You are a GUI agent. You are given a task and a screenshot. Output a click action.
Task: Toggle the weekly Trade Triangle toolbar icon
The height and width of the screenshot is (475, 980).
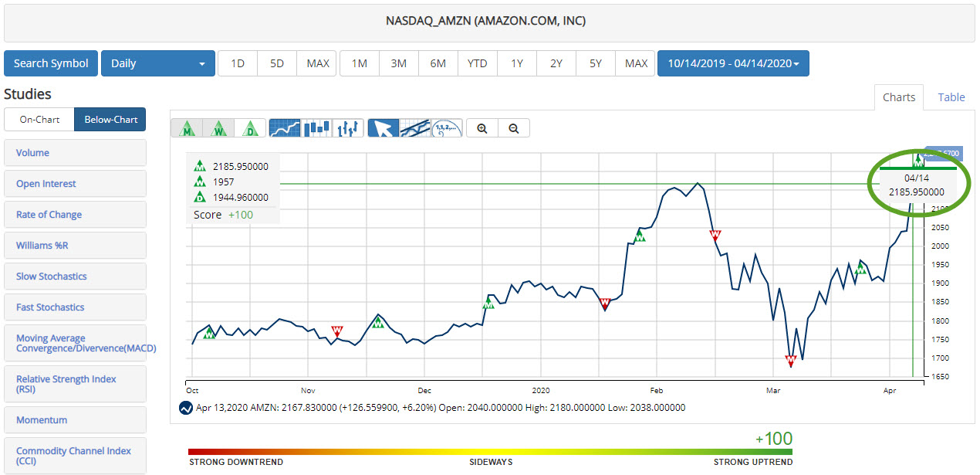(x=219, y=128)
